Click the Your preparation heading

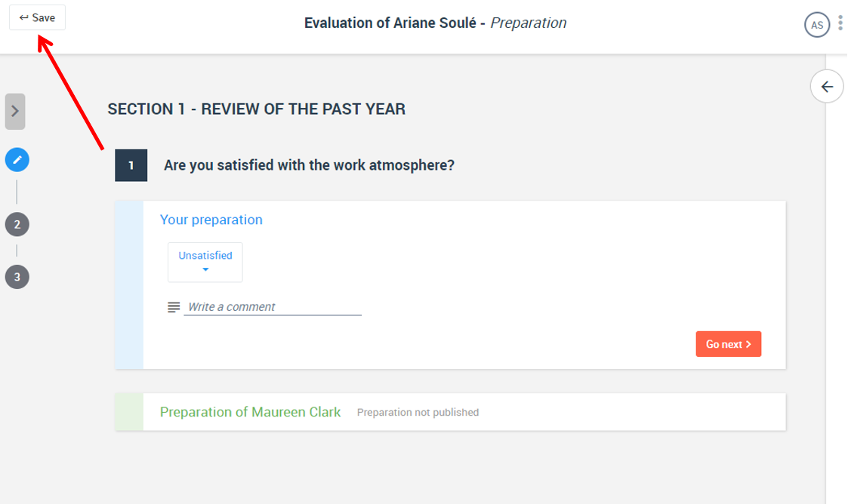click(211, 219)
